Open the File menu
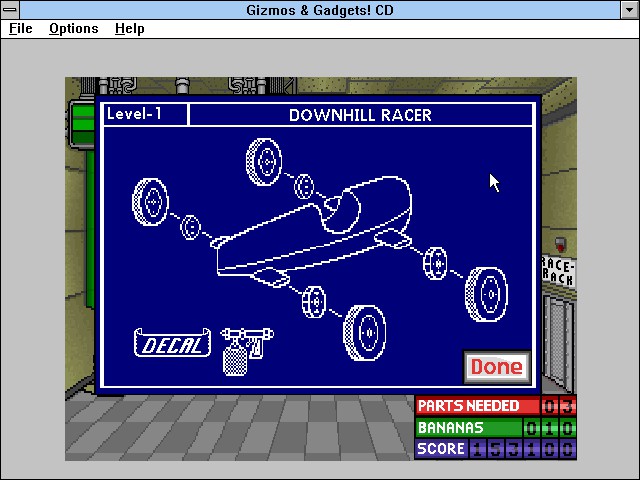Viewport: 640px width, 480px height. (20, 29)
